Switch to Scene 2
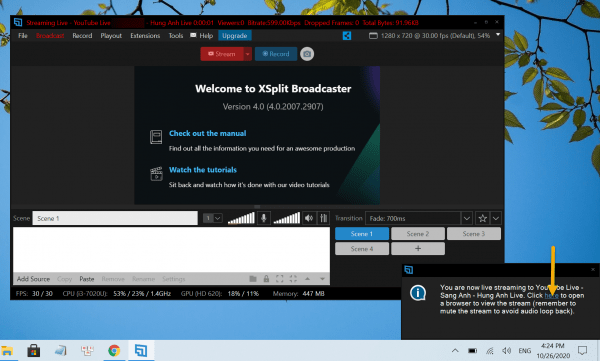 tap(418, 234)
